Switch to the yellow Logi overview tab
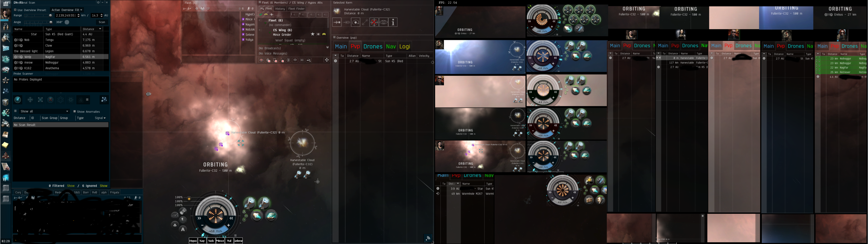This screenshot has width=868, height=244. 405,47
